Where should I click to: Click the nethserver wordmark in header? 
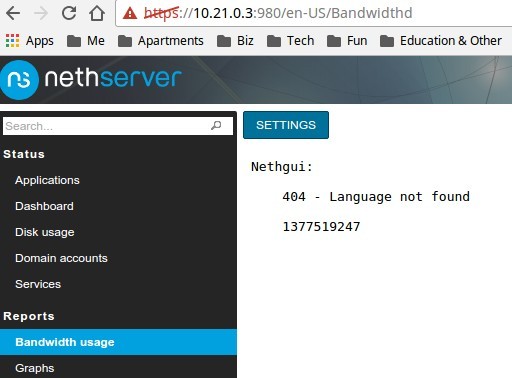113,78
